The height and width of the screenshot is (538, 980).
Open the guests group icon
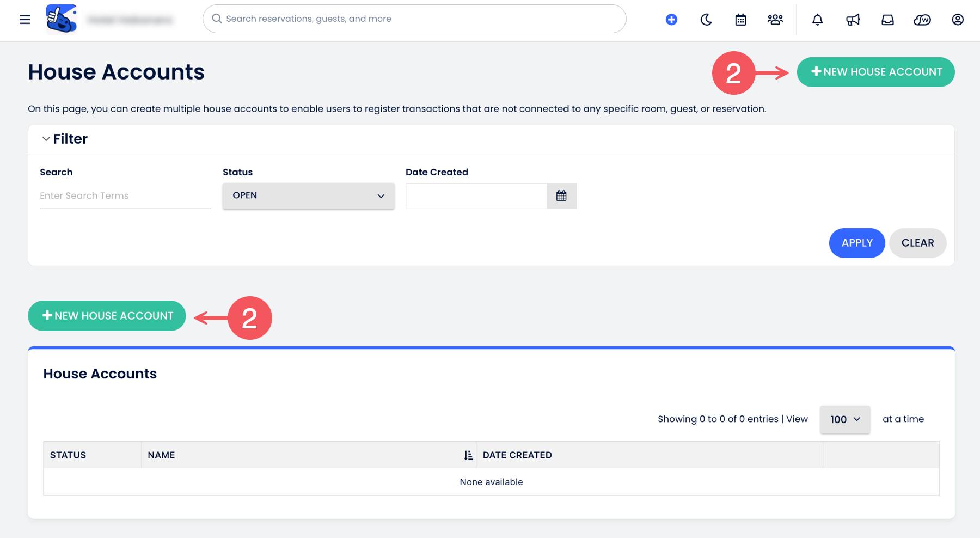click(775, 20)
